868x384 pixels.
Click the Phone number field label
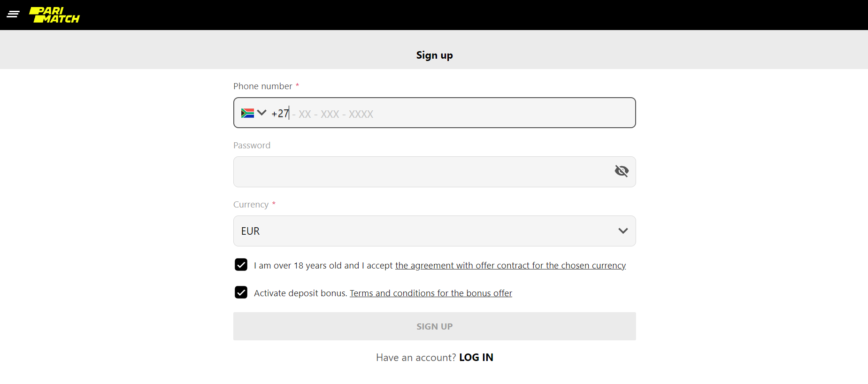262,86
